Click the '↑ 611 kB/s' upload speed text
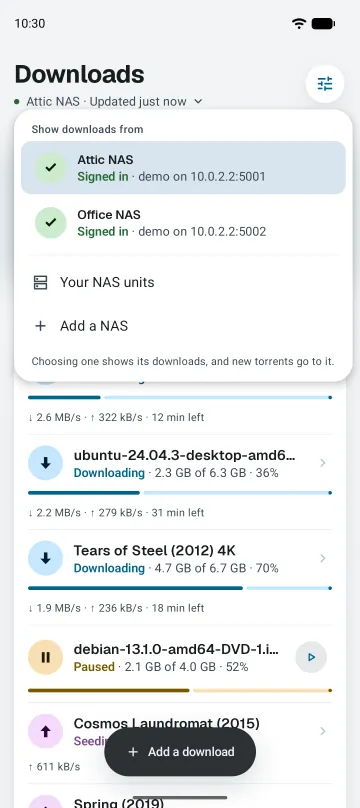The height and width of the screenshot is (808, 360). pyautogui.click(x=54, y=767)
